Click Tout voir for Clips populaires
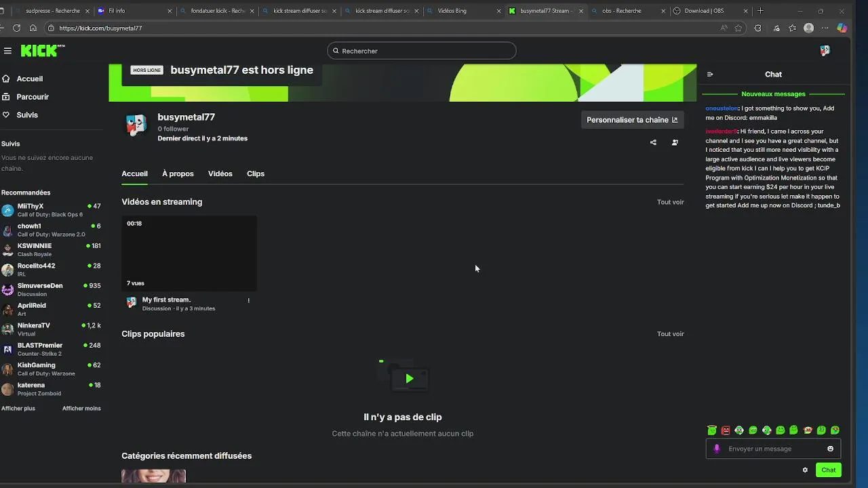 (670, 334)
